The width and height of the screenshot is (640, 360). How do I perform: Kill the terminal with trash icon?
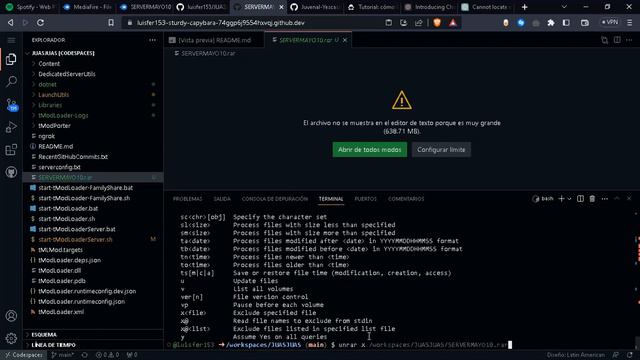(x=592, y=199)
